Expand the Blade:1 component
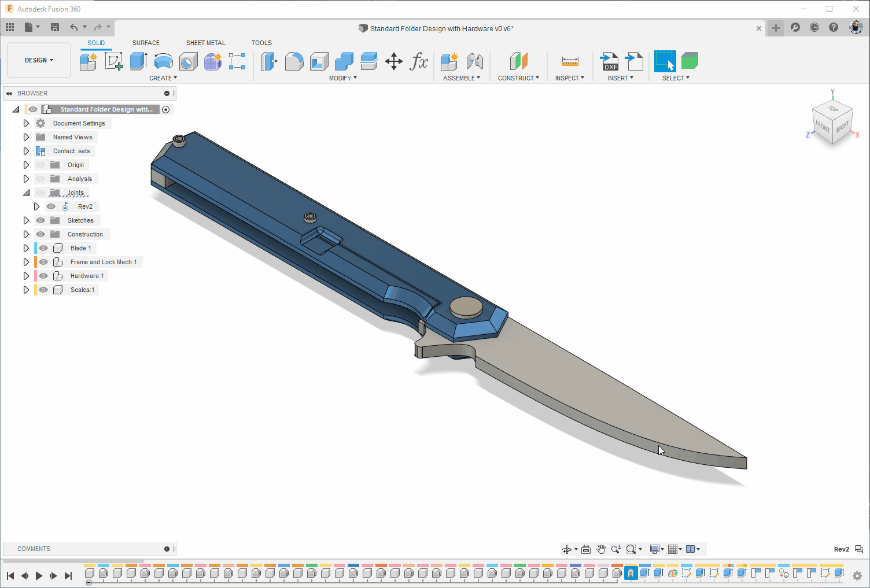Viewport: 870px width, 588px height. pos(26,248)
